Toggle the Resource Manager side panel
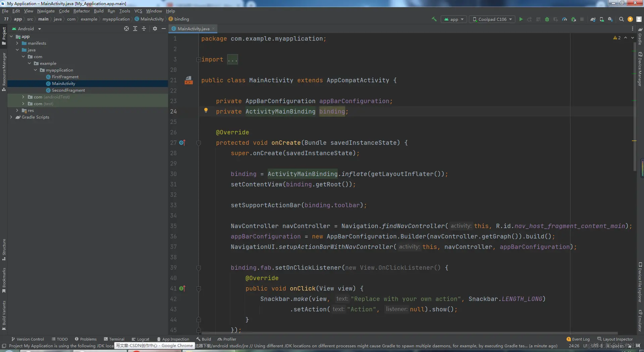This screenshot has width=644, height=352. coord(4,72)
